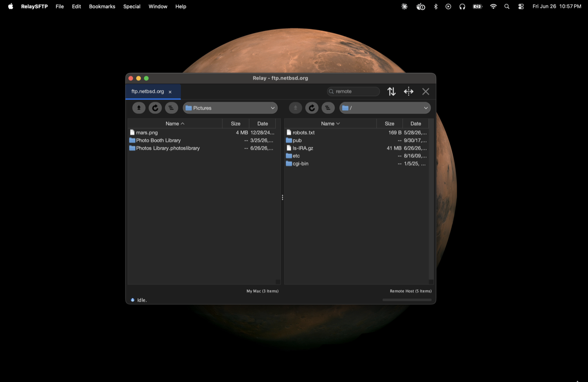This screenshot has width=588, height=382.
Task: Open local pane list options button
Action: (171, 108)
